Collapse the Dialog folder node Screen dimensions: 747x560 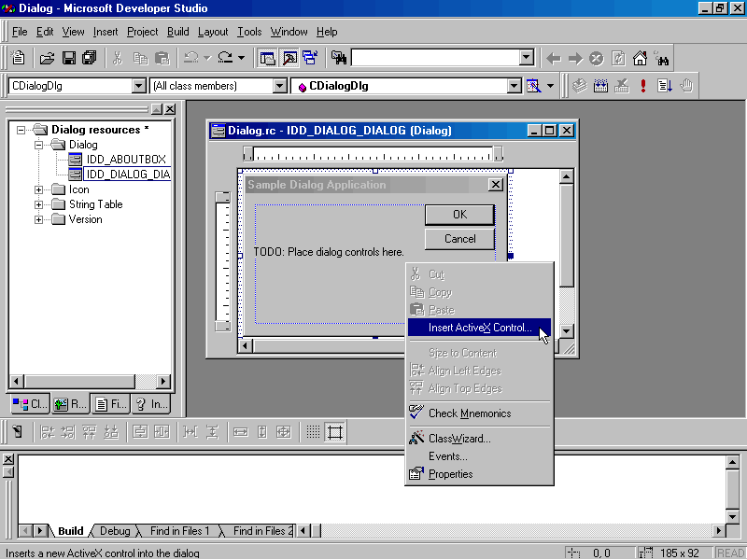tap(38, 145)
